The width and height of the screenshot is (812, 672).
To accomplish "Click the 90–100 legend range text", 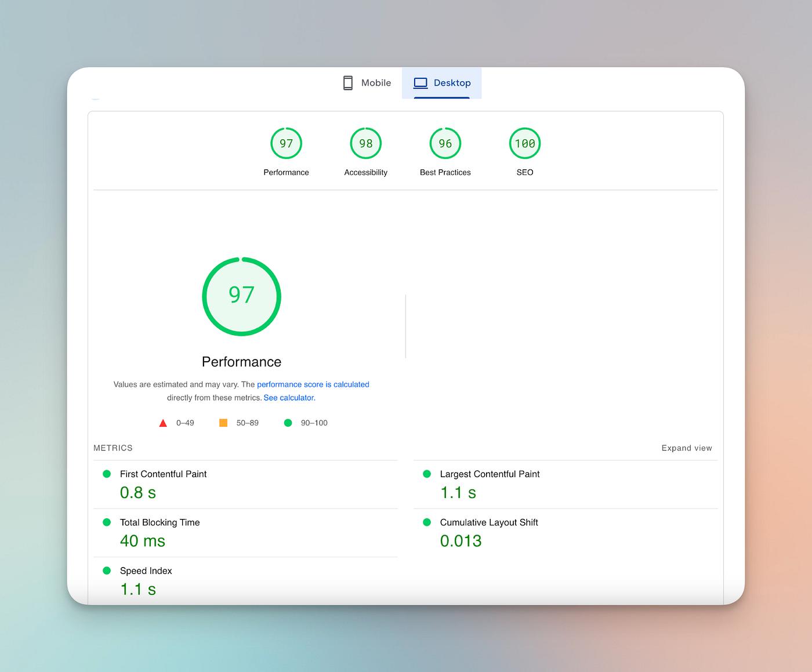I will coord(314,423).
